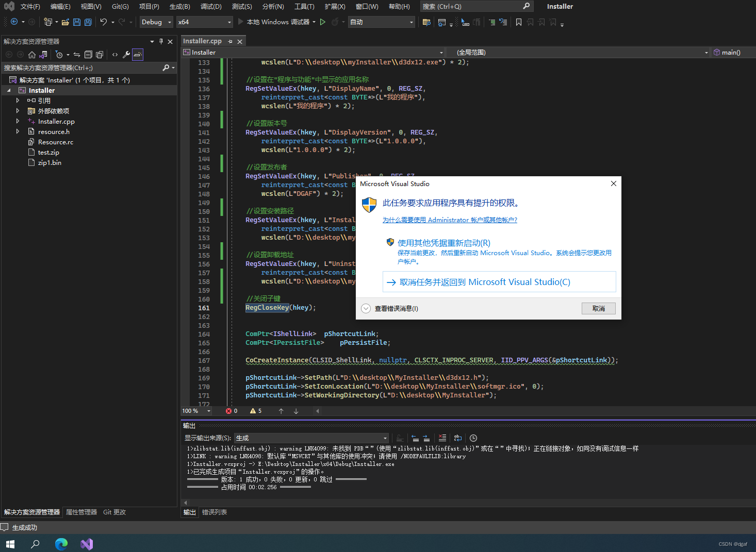This screenshot has width=756, height=552.
Task: Click the output timestamp clock icon
Action: pos(473,438)
